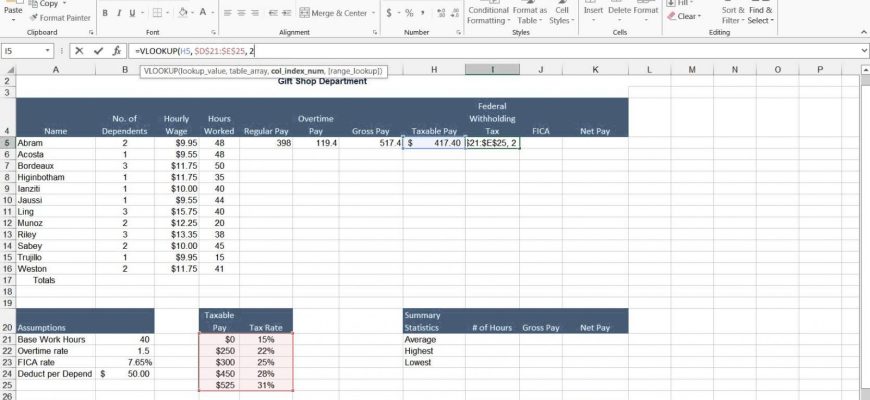Viewport: 870px width, 400px height.
Task: Decrease the indent
Action: pos(272,13)
